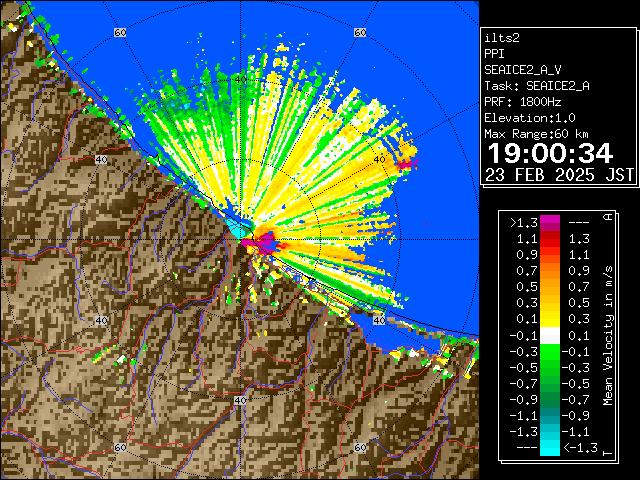Select the >1.3 legend value
Viewport: 640px width, 480px height.
523,222
